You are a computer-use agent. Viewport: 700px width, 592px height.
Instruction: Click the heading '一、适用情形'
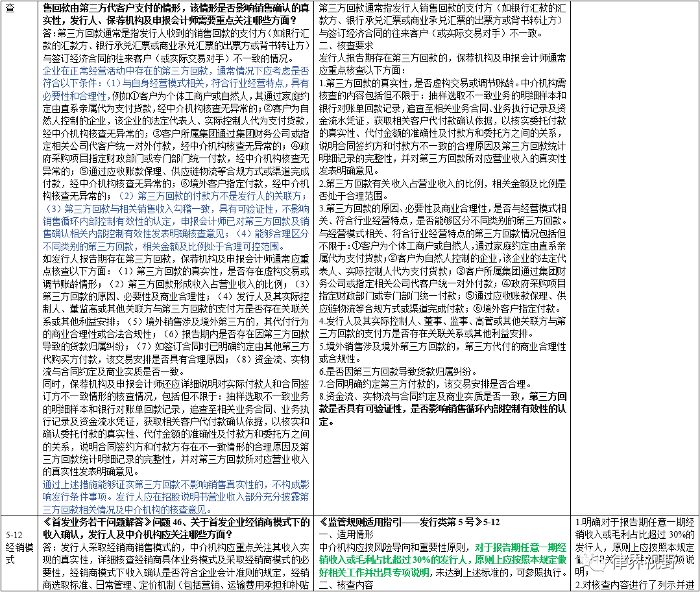[x=346, y=534]
